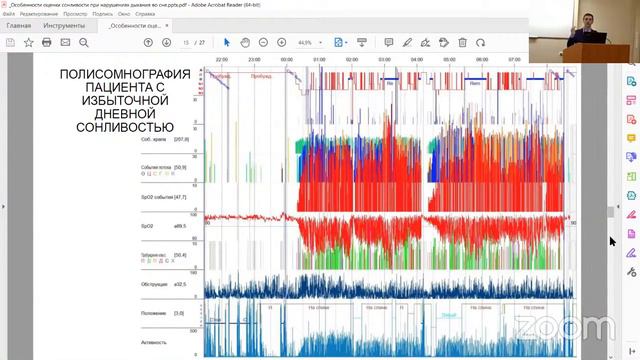
Task: Click the page number field showing 15
Action: tap(186, 42)
